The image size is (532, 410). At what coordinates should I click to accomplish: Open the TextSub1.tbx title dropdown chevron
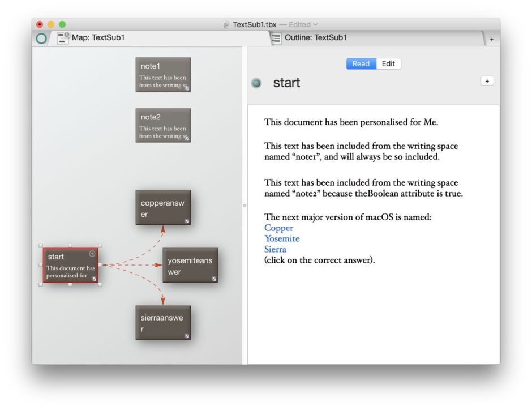click(316, 24)
